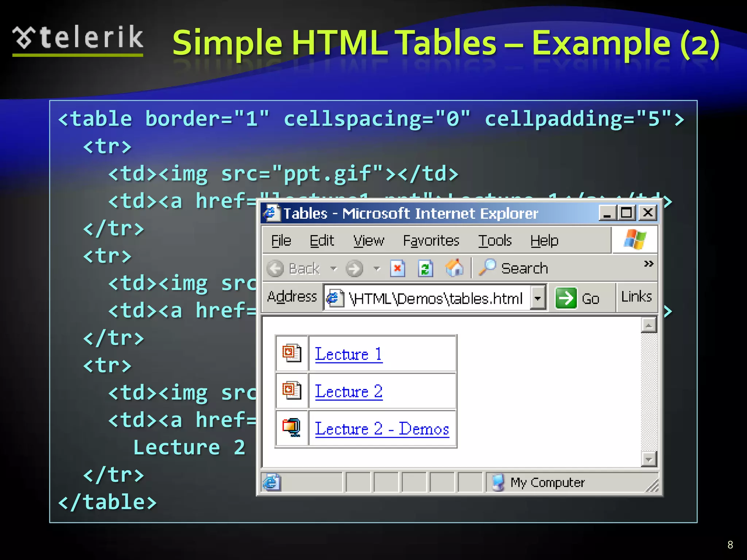The image size is (747, 560).
Task: Open the Tools menu
Action: [x=495, y=241]
